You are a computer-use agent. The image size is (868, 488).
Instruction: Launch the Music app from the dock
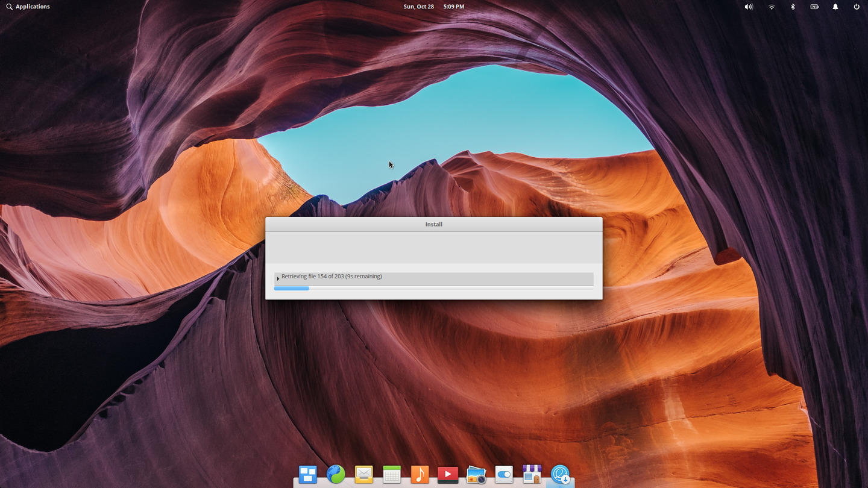coord(420,475)
